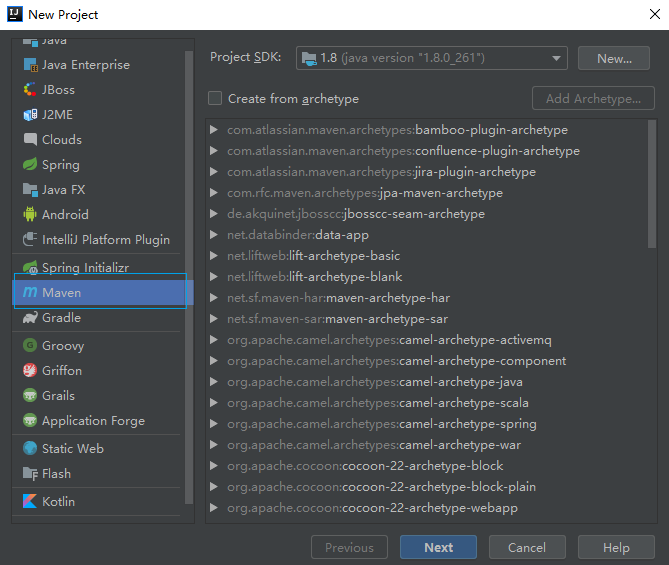Click the archetype list vertical scrollbar
Viewport: 669px width, 565px height.
[x=652, y=184]
